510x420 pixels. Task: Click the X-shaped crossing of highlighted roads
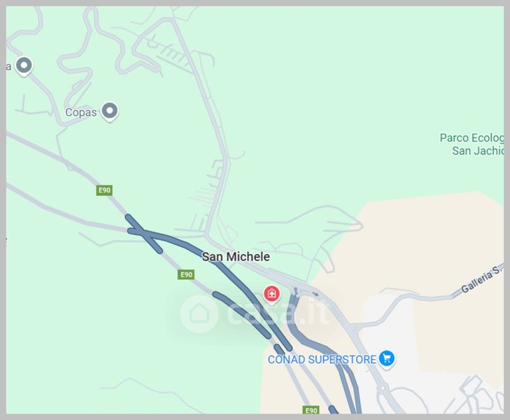(x=143, y=232)
